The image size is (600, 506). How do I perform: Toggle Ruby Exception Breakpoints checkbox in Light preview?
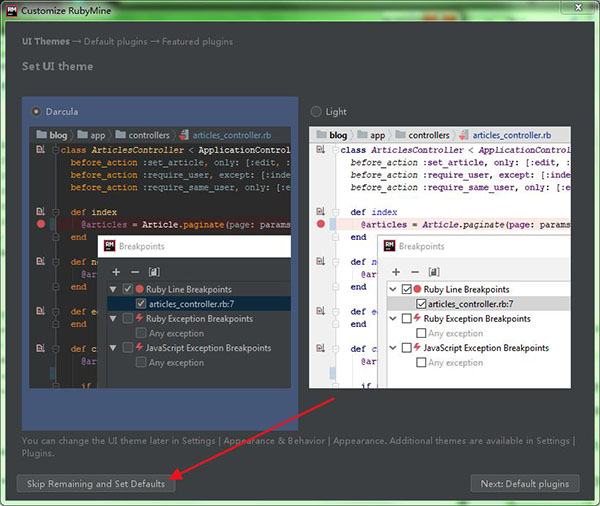click(406, 318)
